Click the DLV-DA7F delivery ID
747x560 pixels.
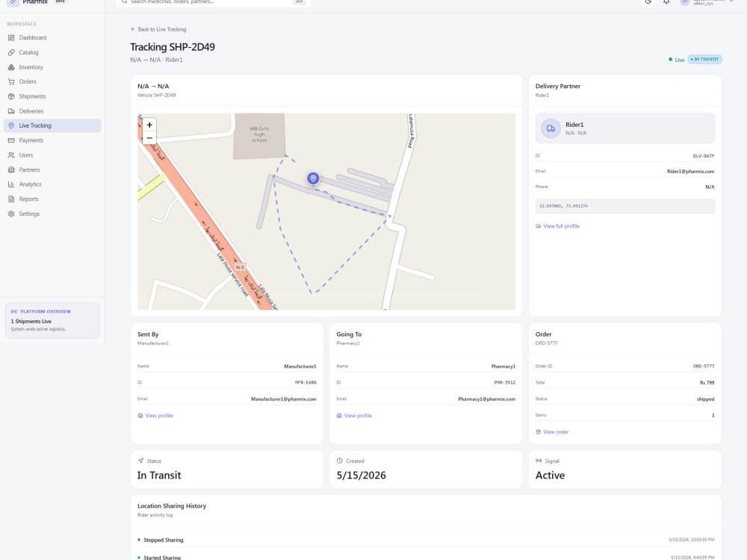click(x=704, y=156)
